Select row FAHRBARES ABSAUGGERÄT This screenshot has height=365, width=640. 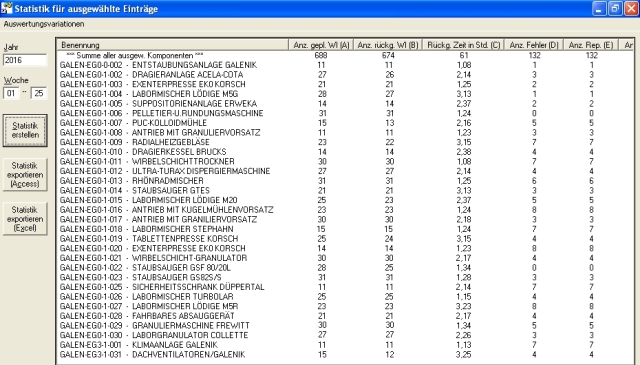[x=344, y=316]
